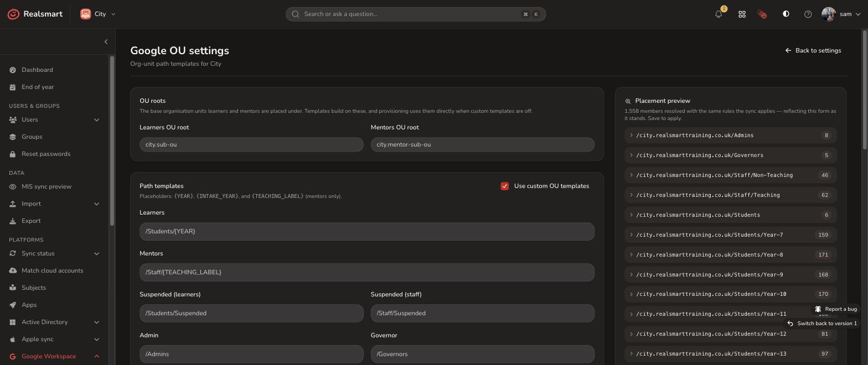Edit the Learners OU root field
Screen dimensions: 868x365
click(251, 144)
